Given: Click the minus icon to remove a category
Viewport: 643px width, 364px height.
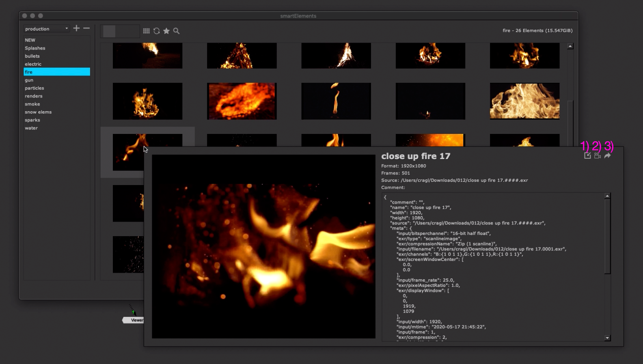Looking at the screenshot, I should pyautogui.click(x=86, y=28).
